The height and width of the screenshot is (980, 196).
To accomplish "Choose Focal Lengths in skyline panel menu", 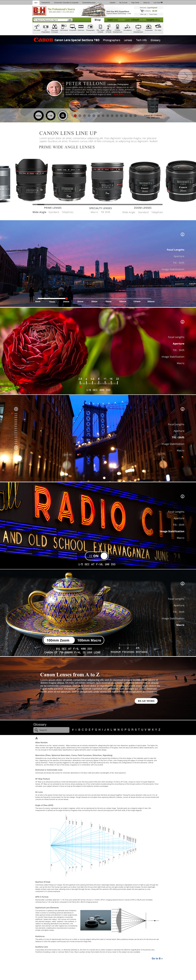I will 175,250.
